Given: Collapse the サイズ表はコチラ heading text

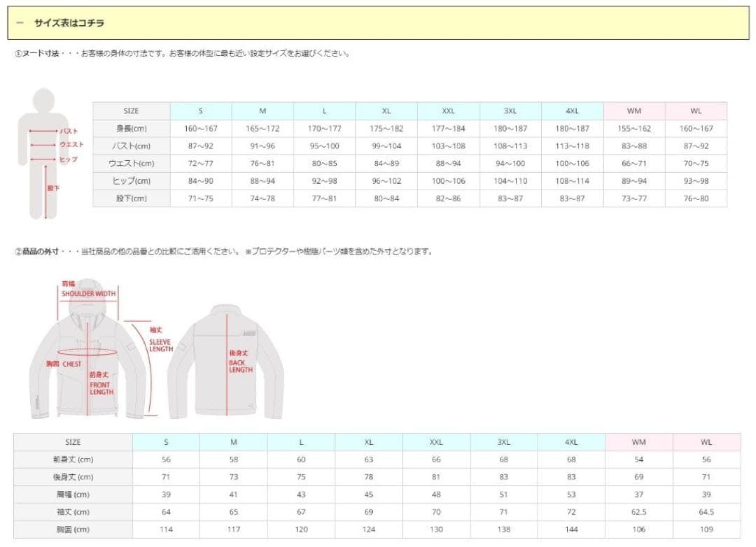Looking at the screenshot, I should click(x=69, y=23).
